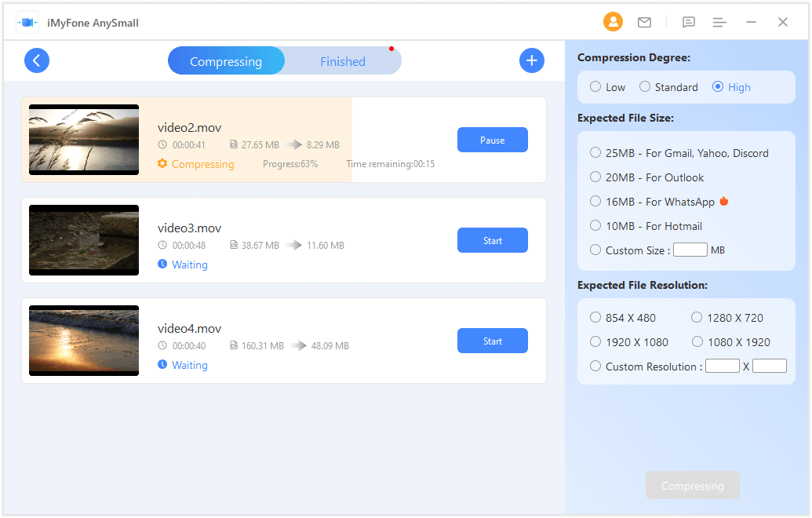Click the clock icon in video3.mov Waiting status
The width and height of the screenshot is (812, 518).
[162, 264]
